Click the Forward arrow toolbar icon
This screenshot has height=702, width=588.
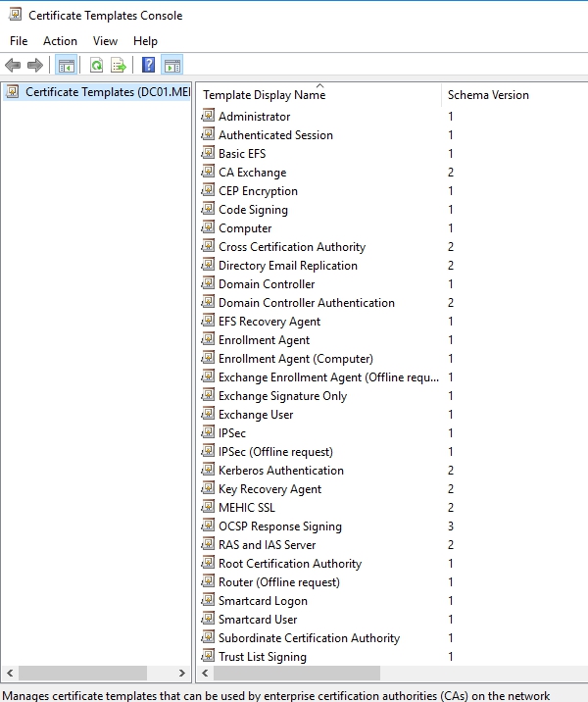point(35,66)
